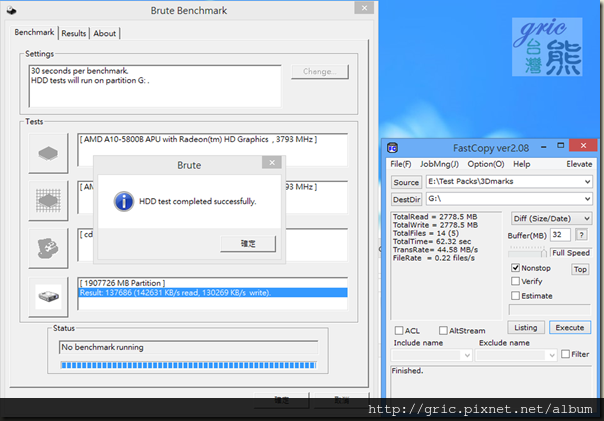604x421 pixels.
Task: Click the Brute Benchmark title bar app icon
Action: [x=11, y=10]
